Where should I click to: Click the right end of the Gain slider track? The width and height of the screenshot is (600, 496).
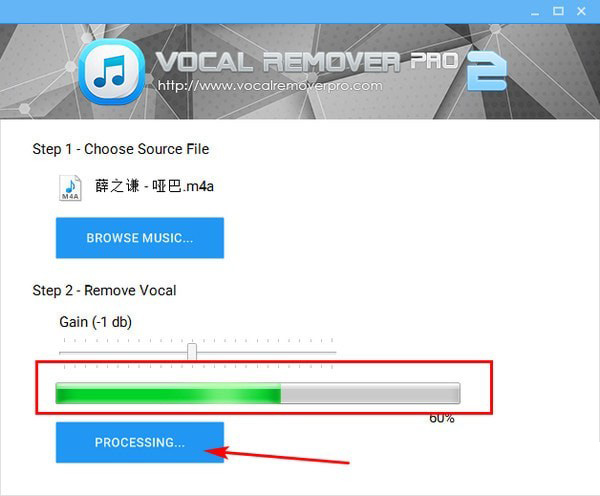333,352
